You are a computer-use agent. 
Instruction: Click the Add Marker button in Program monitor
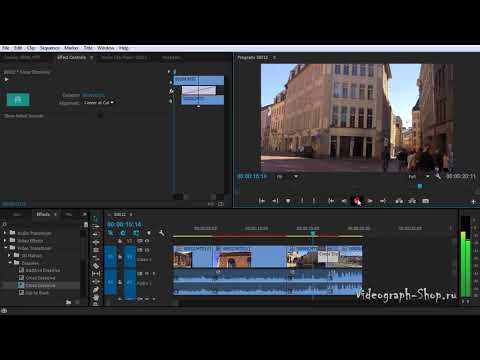(x=288, y=201)
